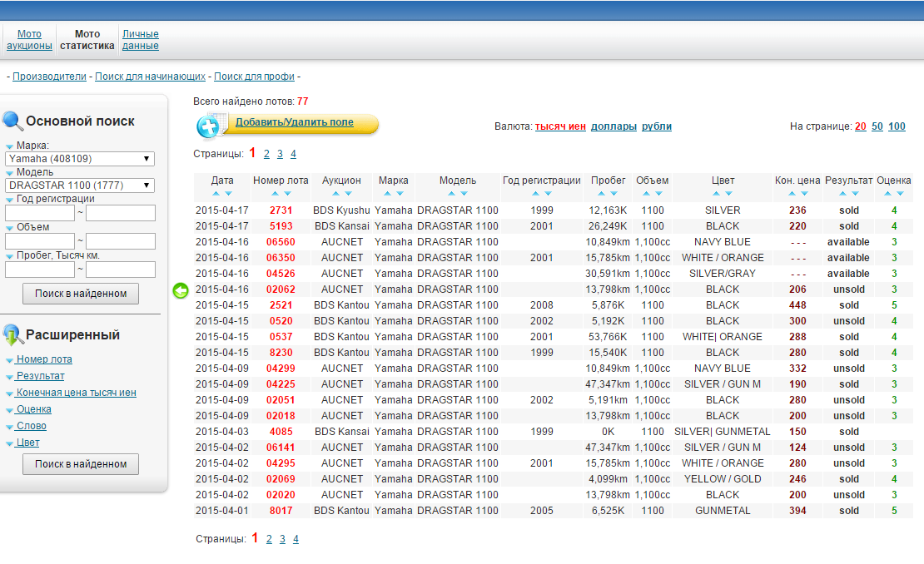Sort Цвет column descending in table header
This screenshot has width=924, height=564.
click(729, 194)
